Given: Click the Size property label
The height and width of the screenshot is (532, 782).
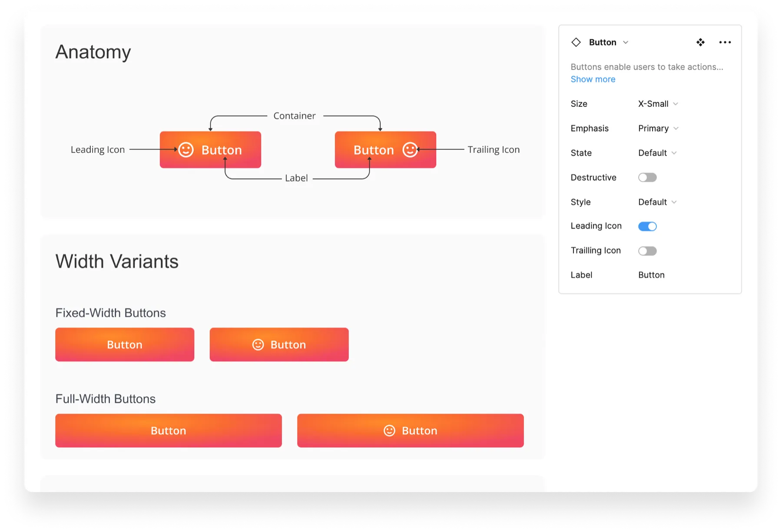Looking at the screenshot, I should tap(579, 104).
